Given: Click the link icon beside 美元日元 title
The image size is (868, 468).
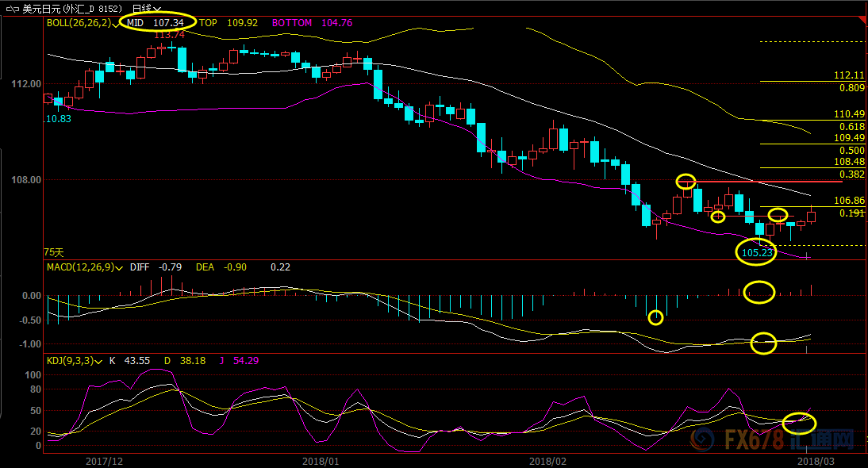Looking at the screenshot, I should 12,8.
